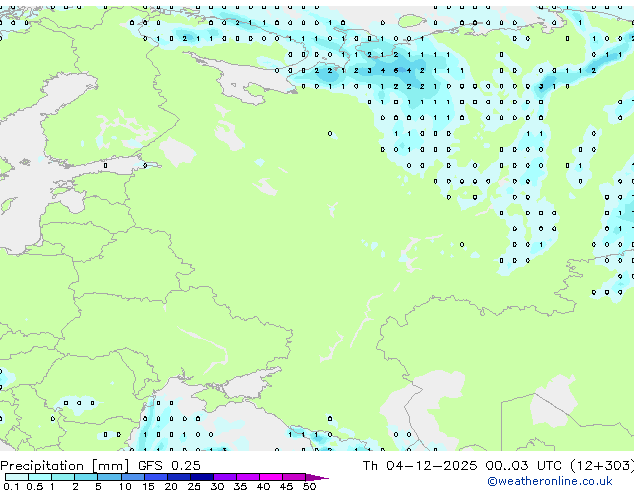Click the above-50 mm legend arrow tip

pos(317,477)
